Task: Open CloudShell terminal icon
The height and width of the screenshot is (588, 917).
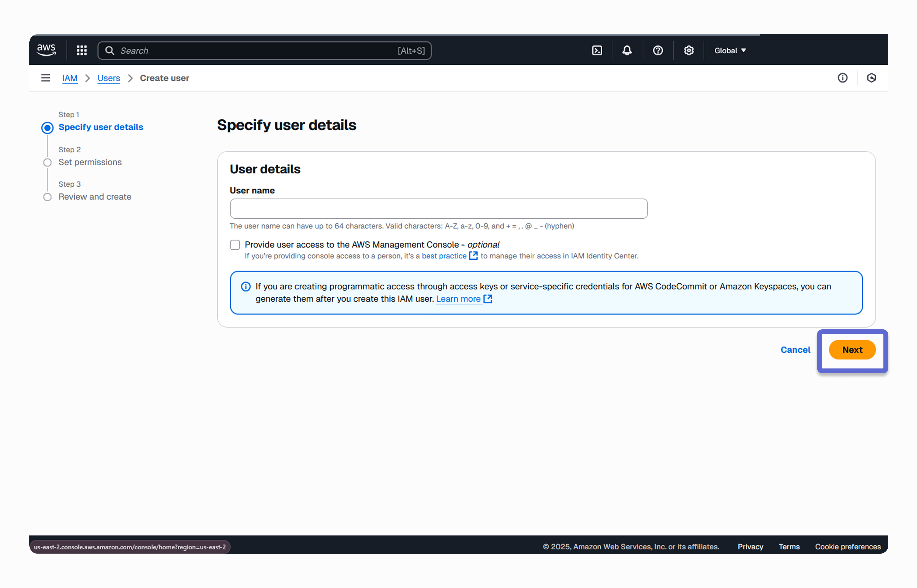Action: (597, 50)
